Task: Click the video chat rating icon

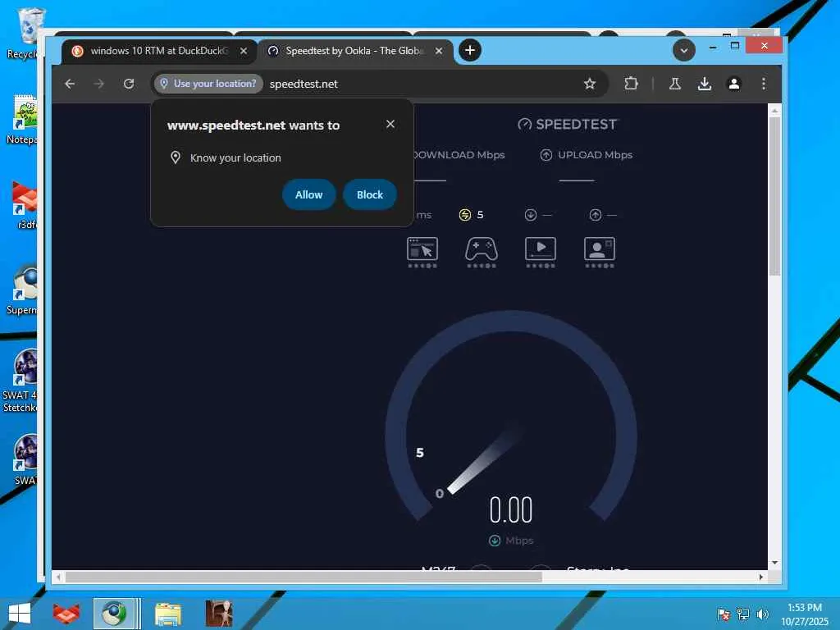Action: click(600, 253)
